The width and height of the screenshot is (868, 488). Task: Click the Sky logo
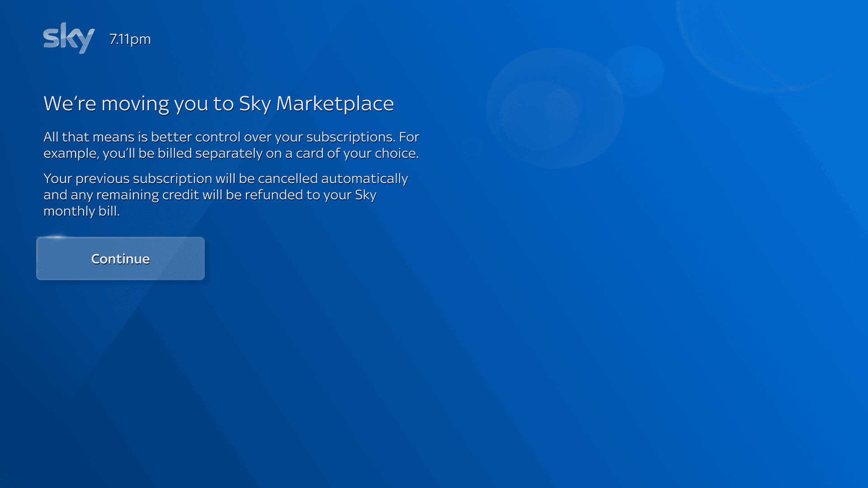click(69, 38)
